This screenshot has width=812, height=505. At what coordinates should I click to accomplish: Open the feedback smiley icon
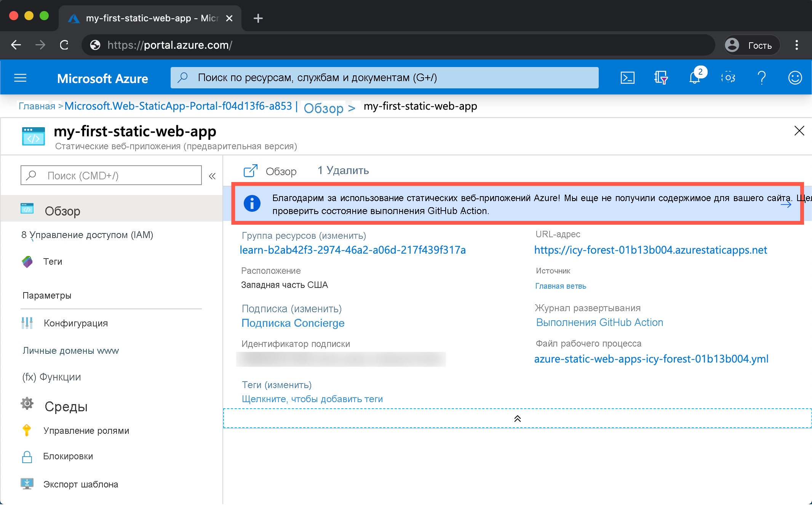click(795, 78)
